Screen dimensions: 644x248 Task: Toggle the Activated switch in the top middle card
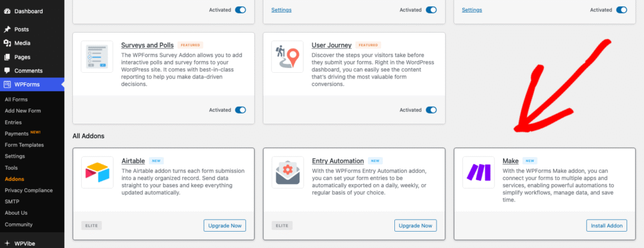[431, 10]
